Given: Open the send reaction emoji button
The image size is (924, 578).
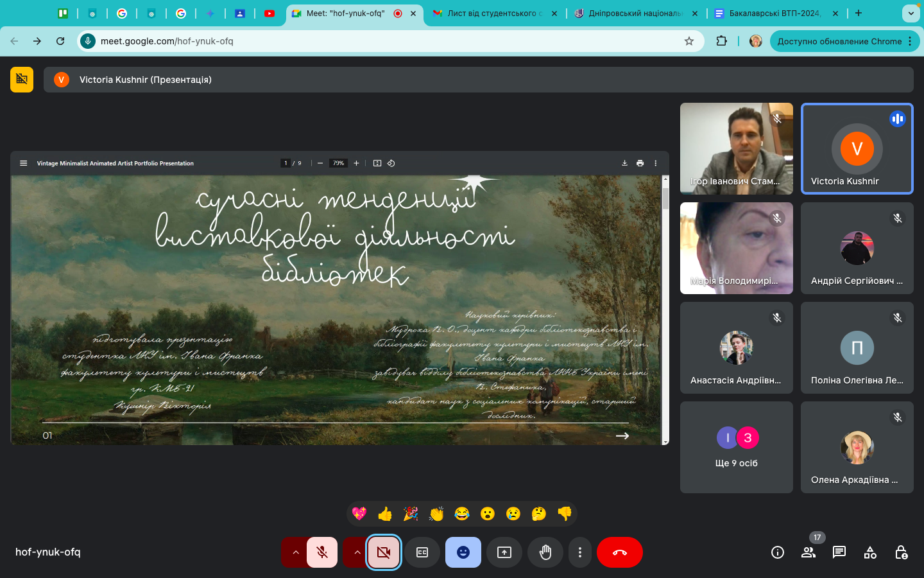Looking at the screenshot, I should point(463,552).
